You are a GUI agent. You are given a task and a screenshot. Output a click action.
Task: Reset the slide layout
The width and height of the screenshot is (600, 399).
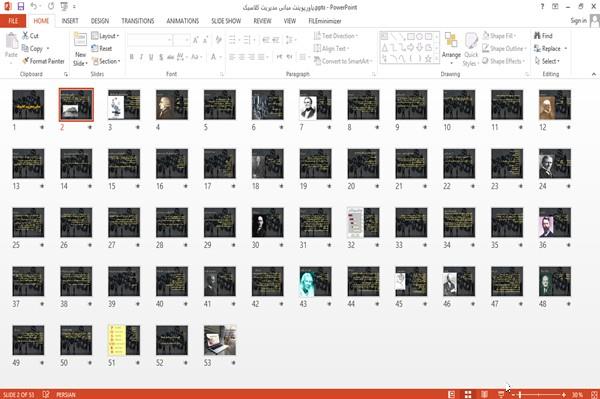point(102,49)
